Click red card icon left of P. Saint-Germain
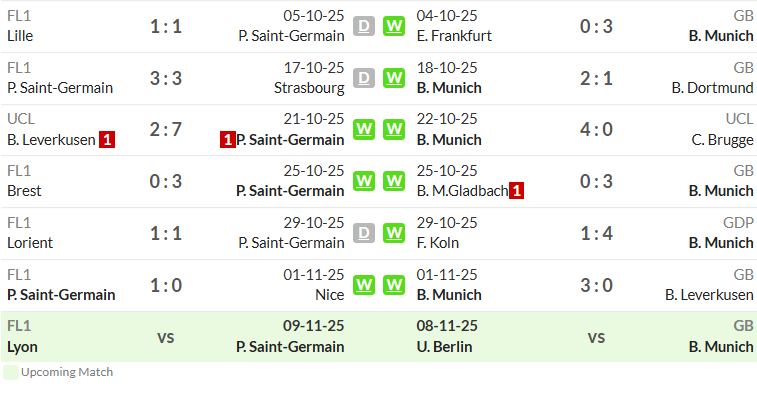The height and width of the screenshot is (402, 757). (227, 140)
